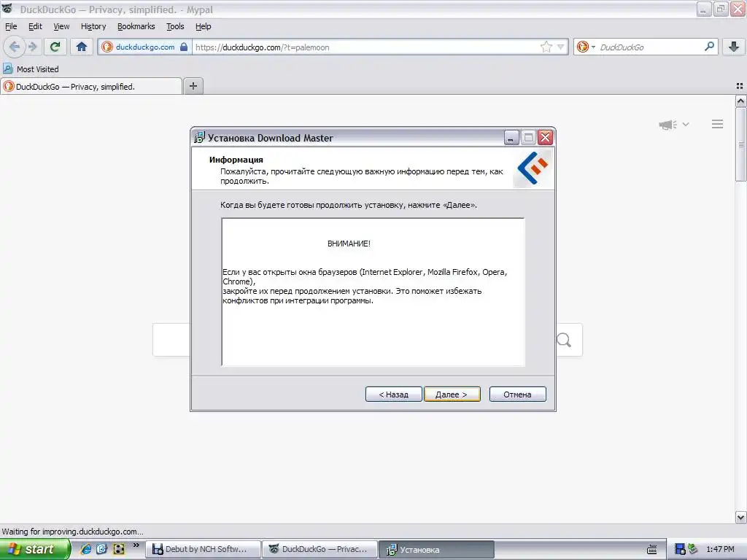Go back with the browser Back arrow
Screen dimensions: 747x560
(15, 47)
